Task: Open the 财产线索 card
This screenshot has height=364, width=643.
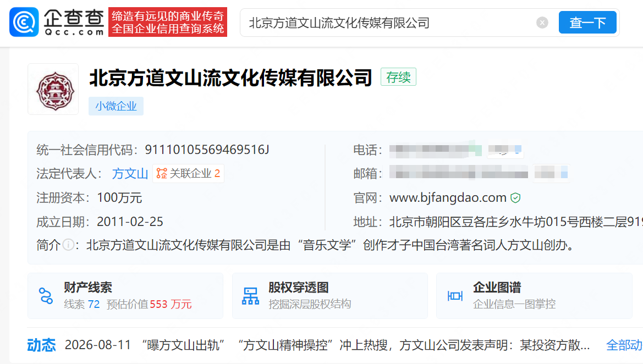Action: pos(125,296)
